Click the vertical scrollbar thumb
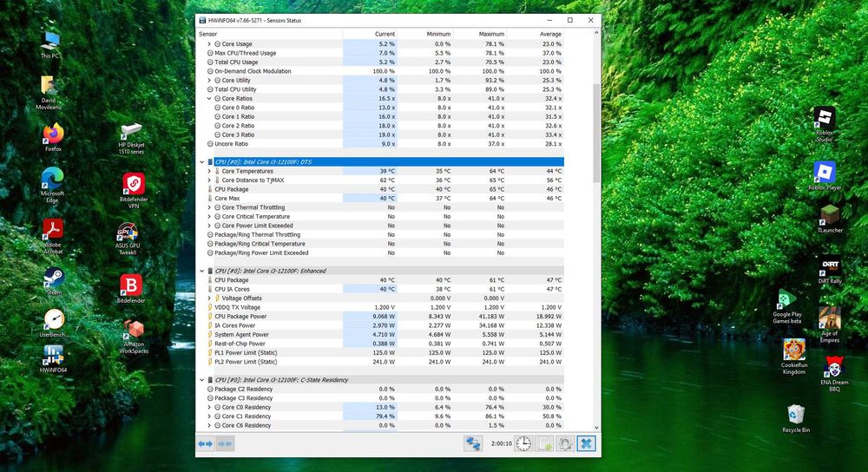Viewport: 868px width, 472px height. [596, 133]
